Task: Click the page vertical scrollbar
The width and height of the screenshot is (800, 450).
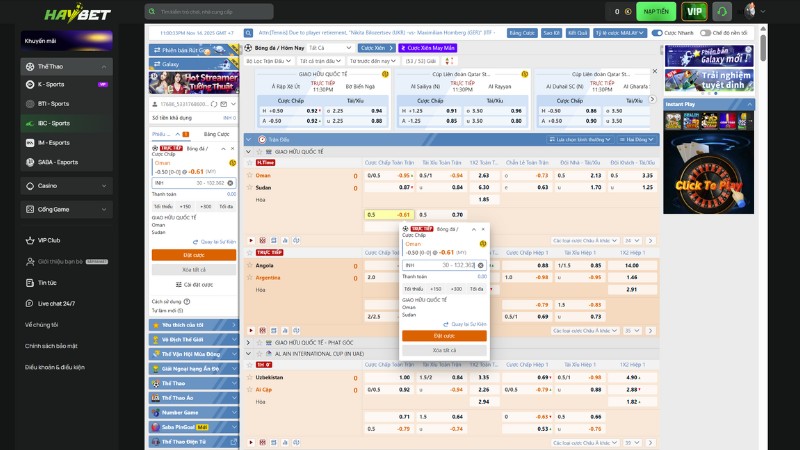Action: (x=763, y=48)
